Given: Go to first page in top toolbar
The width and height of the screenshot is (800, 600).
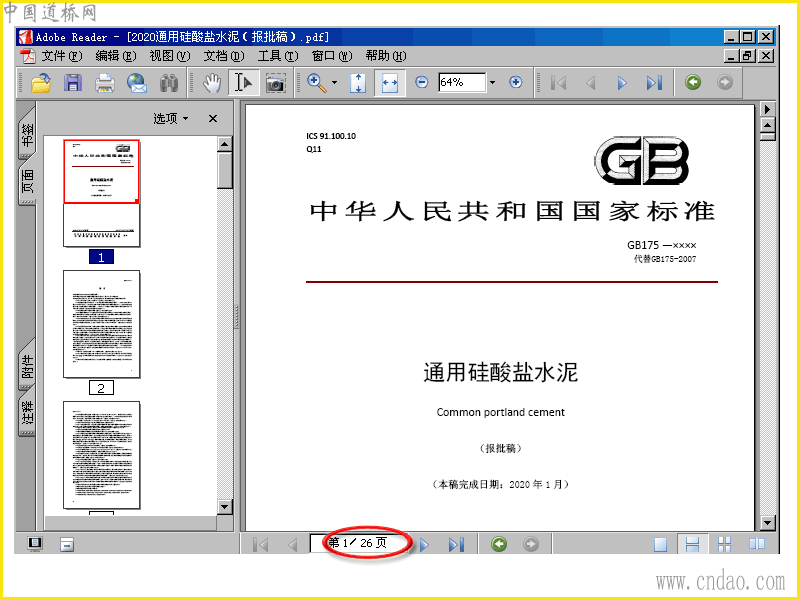Looking at the screenshot, I should click(x=559, y=83).
